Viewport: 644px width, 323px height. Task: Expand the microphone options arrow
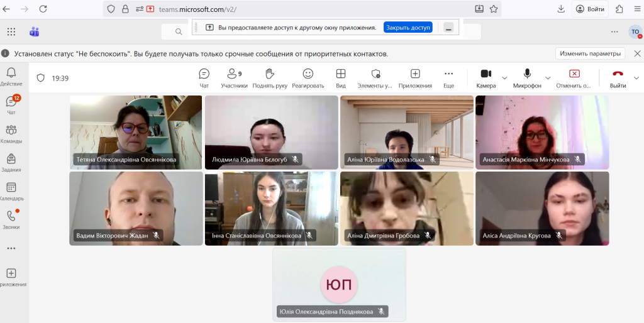pos(548,79)
